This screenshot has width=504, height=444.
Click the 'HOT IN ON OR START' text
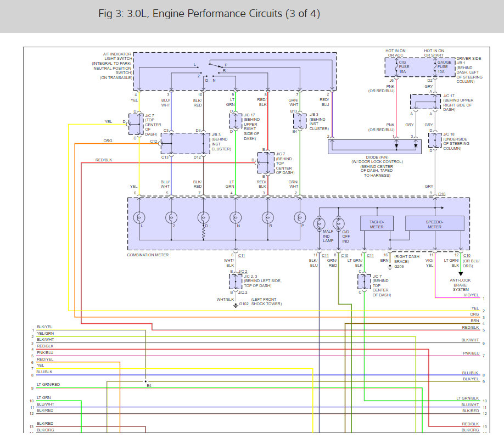(x=434, y=53)
